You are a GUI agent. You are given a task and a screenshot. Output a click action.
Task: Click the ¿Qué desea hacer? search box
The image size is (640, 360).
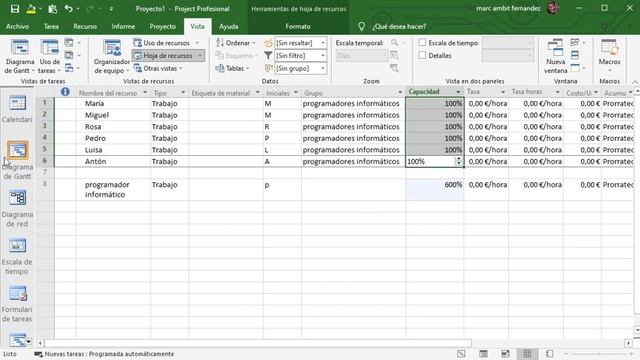point(399,27)
